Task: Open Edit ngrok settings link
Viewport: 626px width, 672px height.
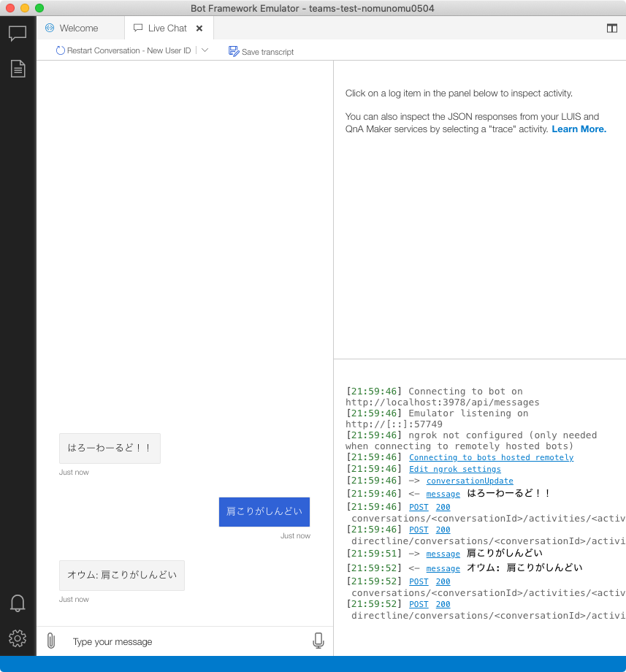Action: [454, 469]
